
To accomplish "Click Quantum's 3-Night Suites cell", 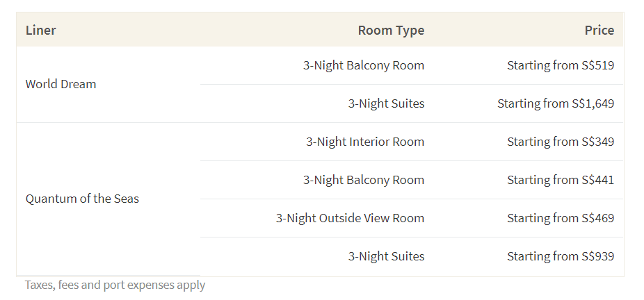I will [x=386, y=256].
